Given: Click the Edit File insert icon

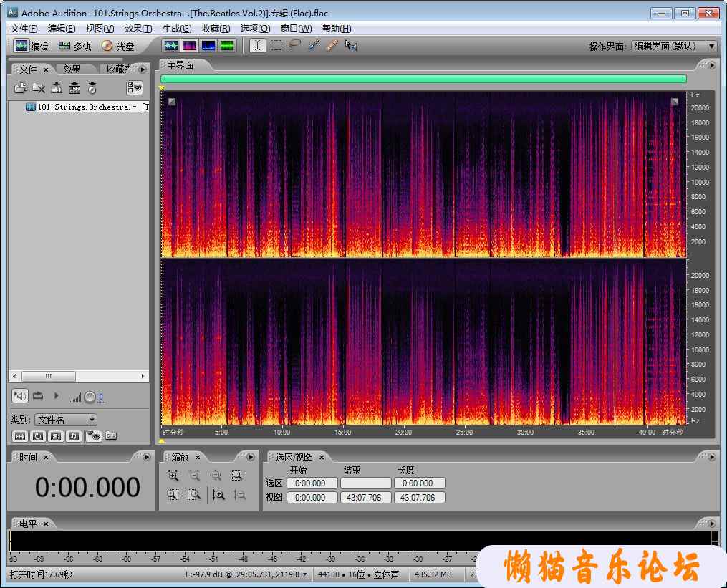Looking at the screenshot, I should point(57,87).
